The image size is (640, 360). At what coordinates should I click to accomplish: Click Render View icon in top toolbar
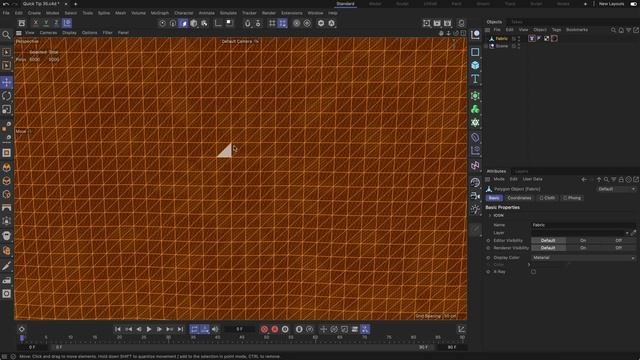click(x=427, y=23)
